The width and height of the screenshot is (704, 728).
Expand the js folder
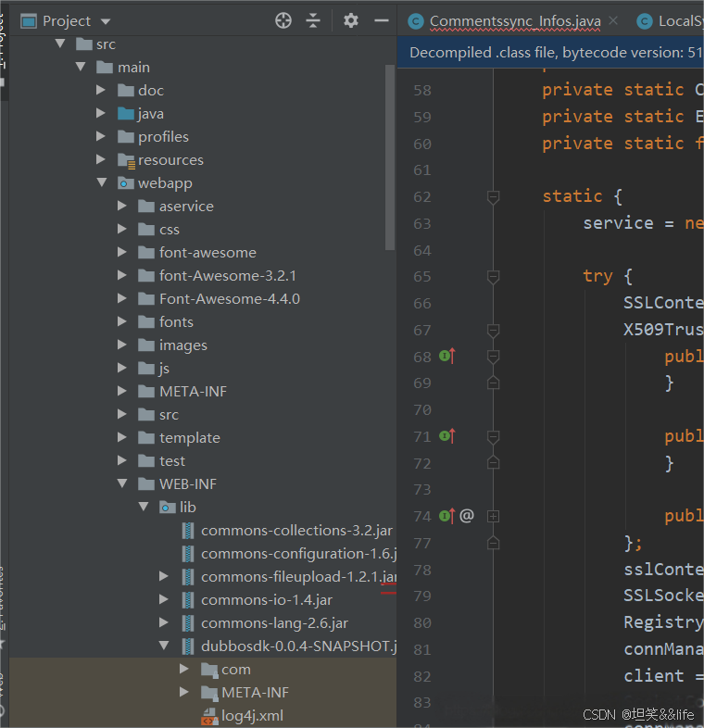122,369
